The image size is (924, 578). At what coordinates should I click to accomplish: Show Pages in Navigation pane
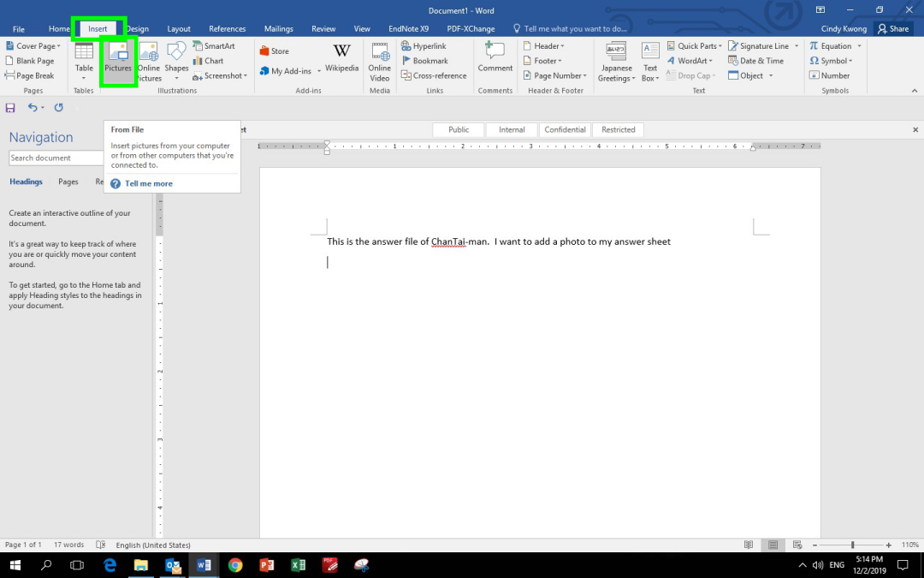click(x=68, y=182)
